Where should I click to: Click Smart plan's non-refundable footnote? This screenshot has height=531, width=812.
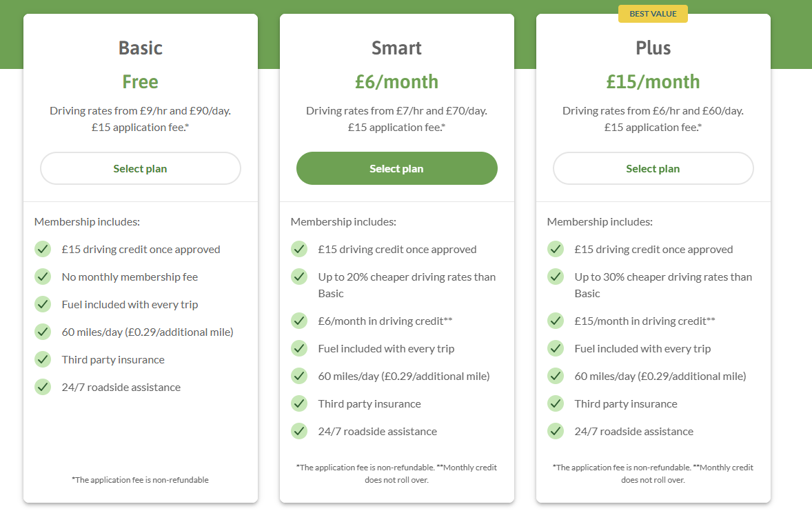(396, 474)
